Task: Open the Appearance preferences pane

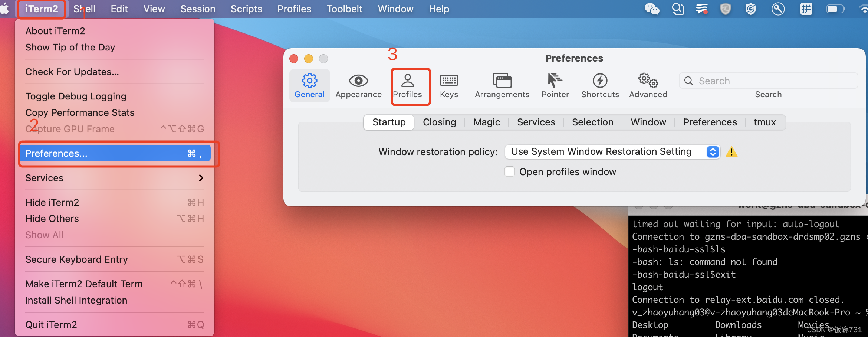Action: click(358, 85)
